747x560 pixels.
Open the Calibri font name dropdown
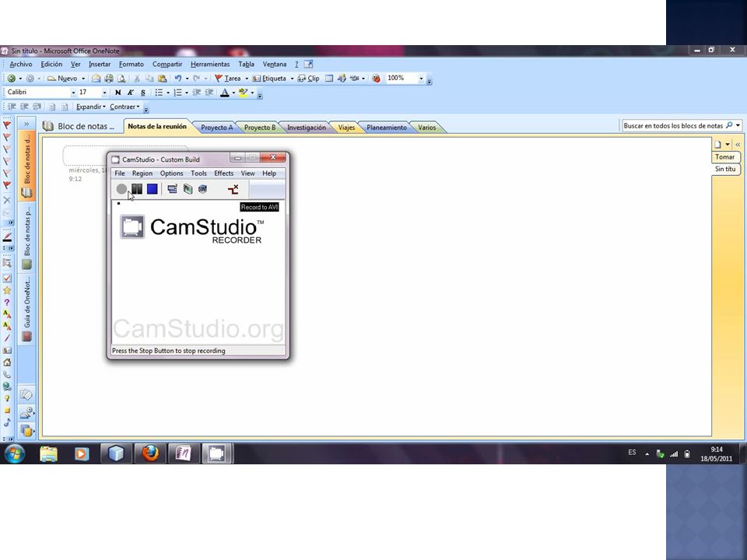(x=73, y=93)
